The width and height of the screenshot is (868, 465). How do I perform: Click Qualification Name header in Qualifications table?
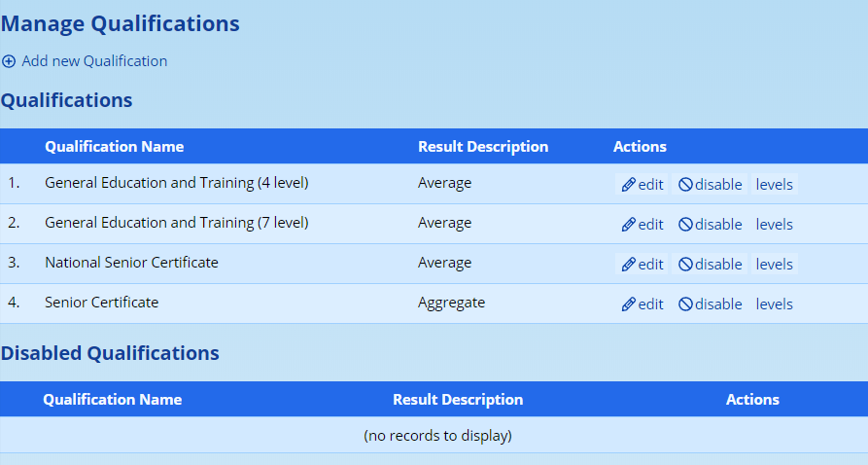click(114, 147)
